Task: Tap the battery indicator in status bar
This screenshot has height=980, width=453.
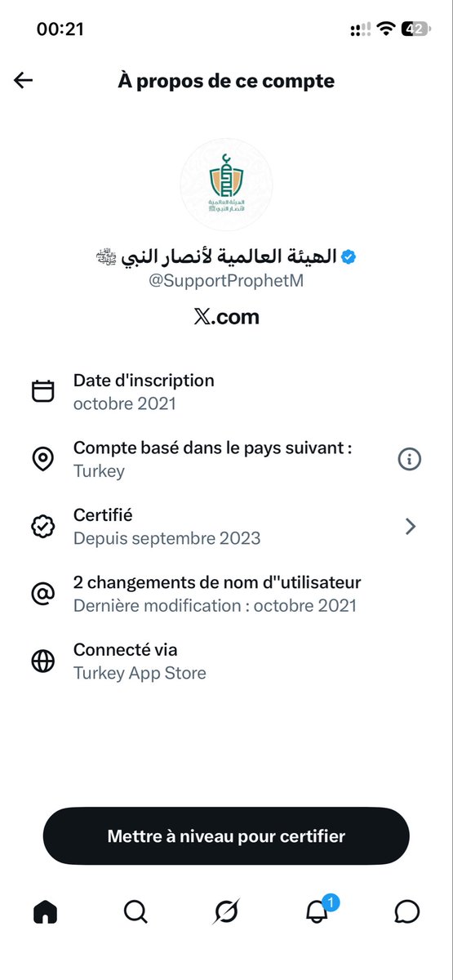Action: click(414, 29)
